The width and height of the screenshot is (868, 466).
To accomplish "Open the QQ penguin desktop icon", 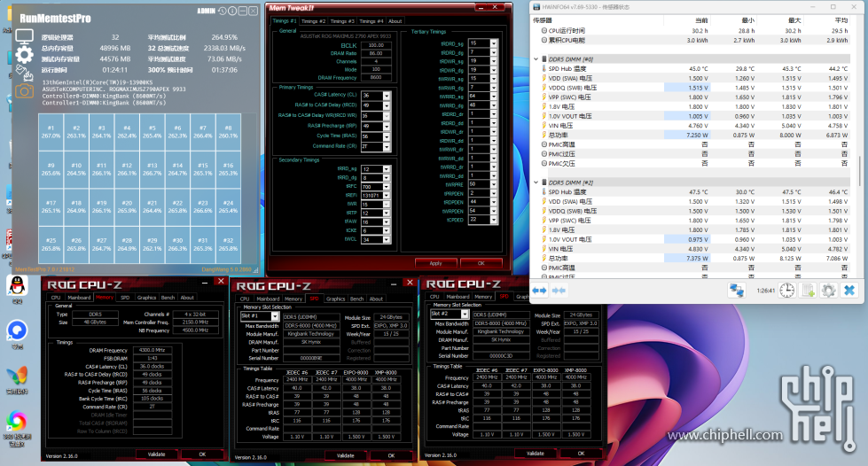I will click(17, 286).
